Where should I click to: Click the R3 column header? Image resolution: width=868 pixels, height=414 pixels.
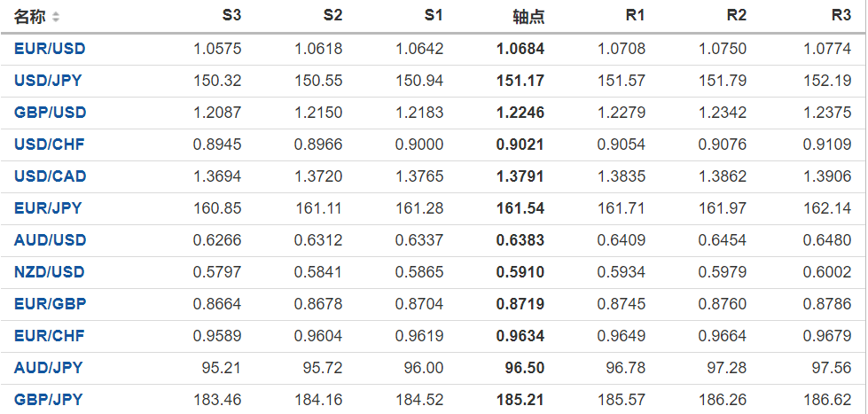point(841,16)
